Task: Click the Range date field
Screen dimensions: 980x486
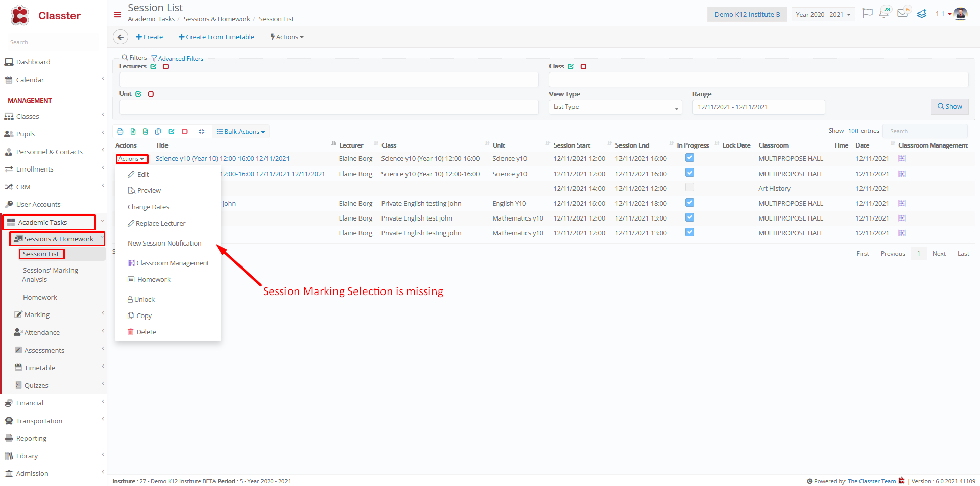Action: point(758,107)
